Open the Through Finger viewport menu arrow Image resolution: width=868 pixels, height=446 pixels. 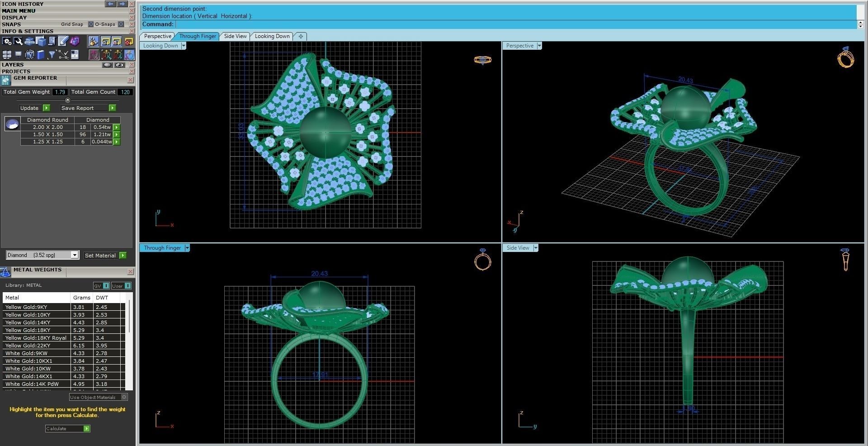187,248
